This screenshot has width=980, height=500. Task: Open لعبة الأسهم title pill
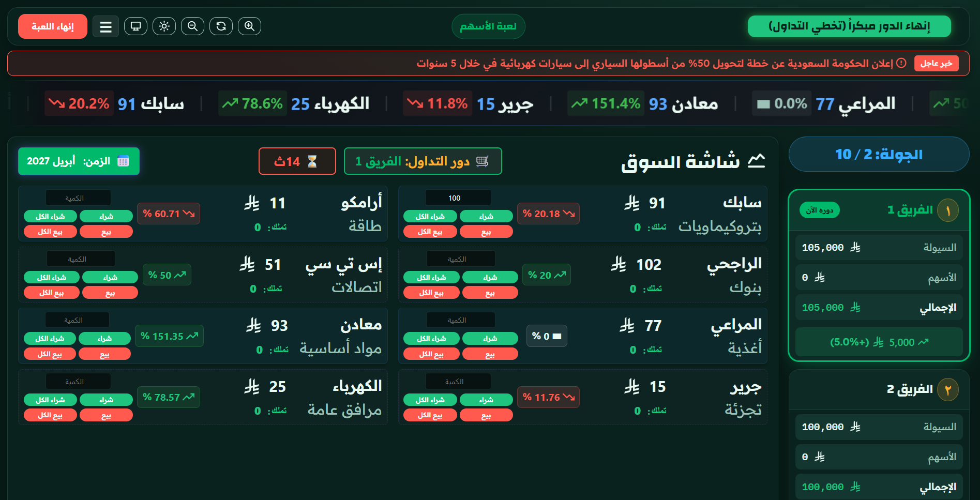coord(488,26)
